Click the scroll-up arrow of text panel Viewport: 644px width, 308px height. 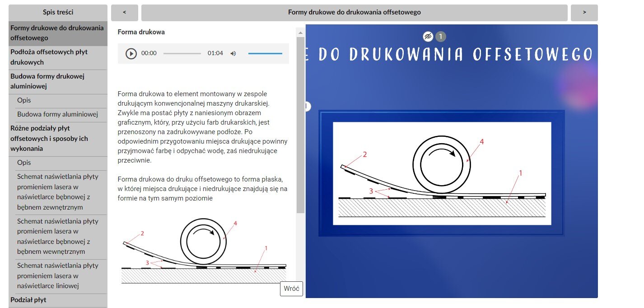(x=300, y=33)
